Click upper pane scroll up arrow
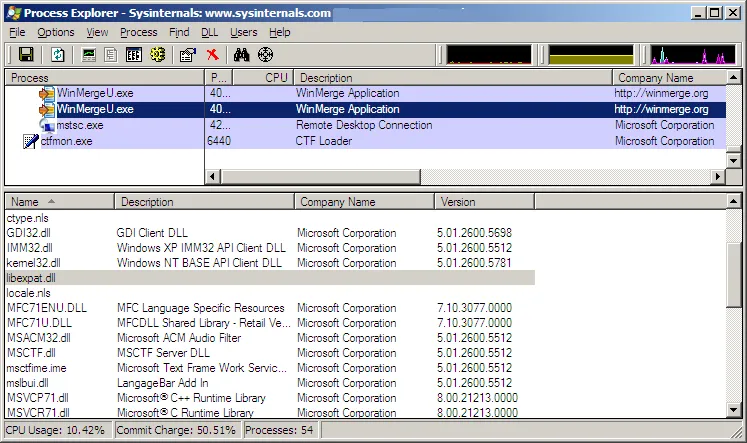 734,77
